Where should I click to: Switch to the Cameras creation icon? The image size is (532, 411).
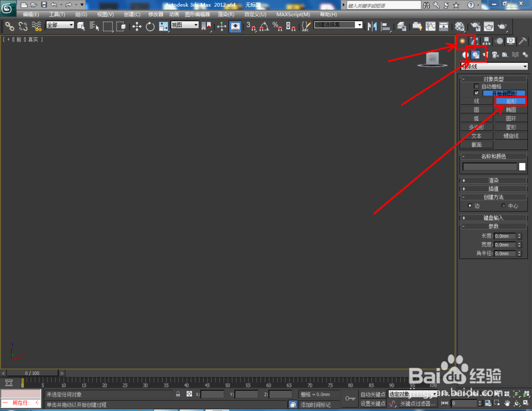[x=495, y=54]
